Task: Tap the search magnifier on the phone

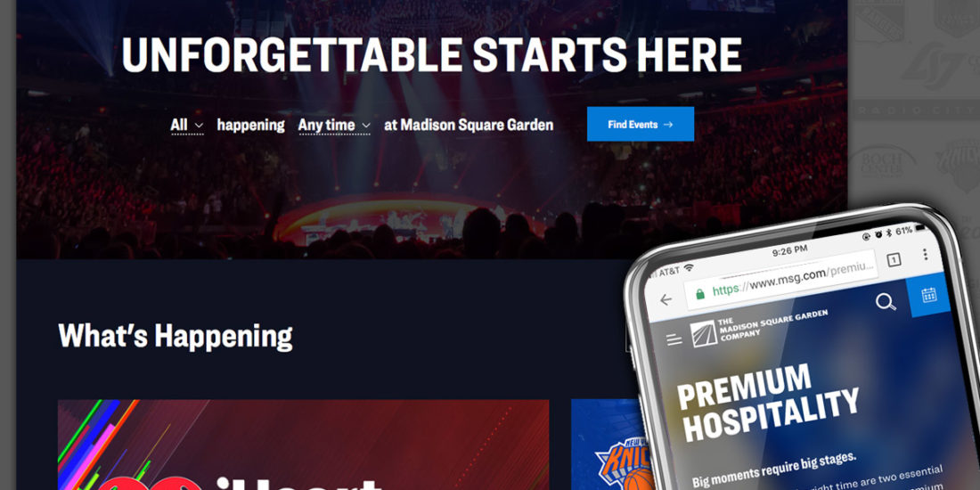Action: click(x=885, y=302)
